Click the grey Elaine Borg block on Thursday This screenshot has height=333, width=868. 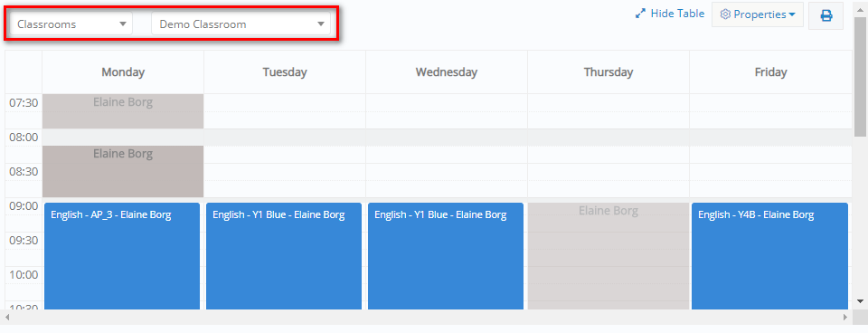609,256
